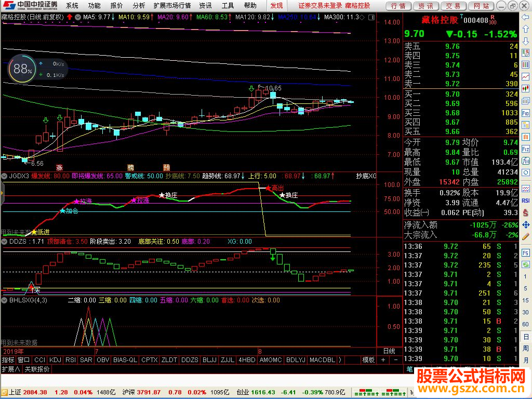Click the green refresh icon in sidebar
This screenshot has width=532, height=399.
pos(526,264)
